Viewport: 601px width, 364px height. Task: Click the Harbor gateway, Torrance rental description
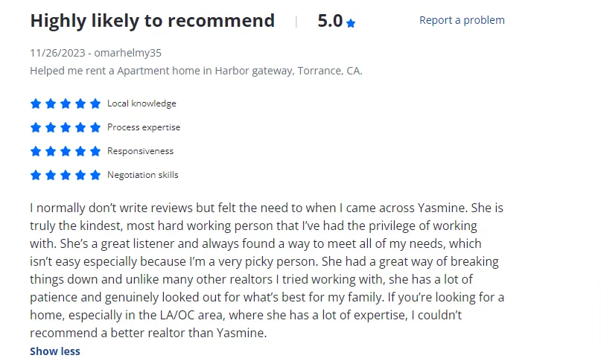(x=196, y=71)
